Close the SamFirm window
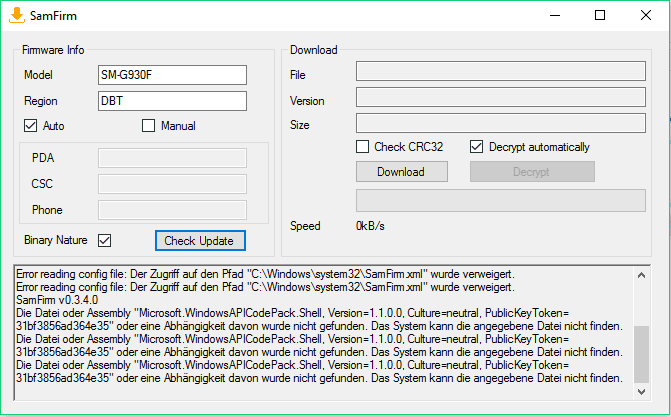This screenshot has width=671, height=417. [x=646, y=15]
